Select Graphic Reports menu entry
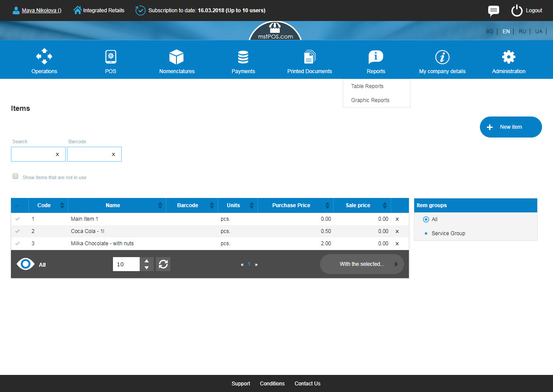This screenshot has height=392, width=553. click(370, 100)
